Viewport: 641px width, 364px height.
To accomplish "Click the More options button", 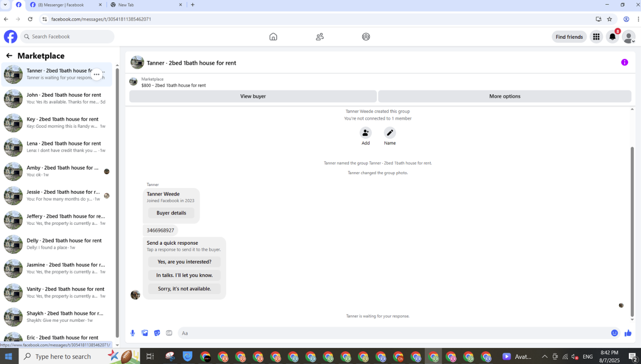I will tap(505, 96).
